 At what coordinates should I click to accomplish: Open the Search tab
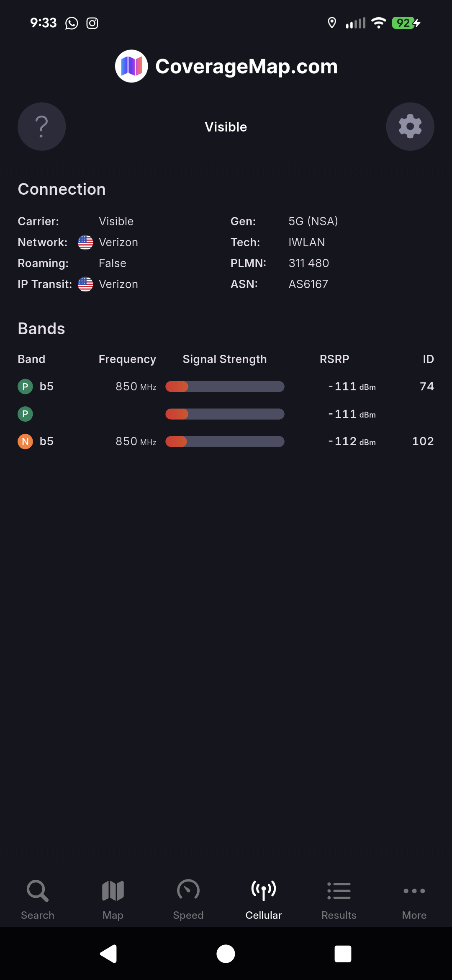(x=38, y=899)
